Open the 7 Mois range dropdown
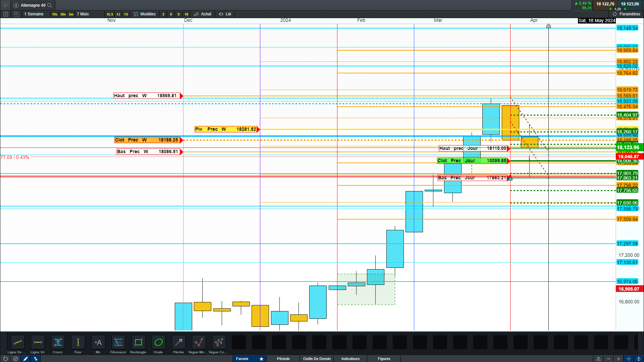The image size is (644, 362). pos(83,14)
